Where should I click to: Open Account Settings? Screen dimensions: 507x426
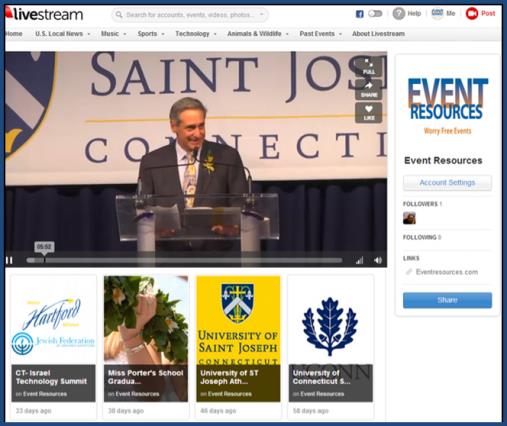coord(447,183)
